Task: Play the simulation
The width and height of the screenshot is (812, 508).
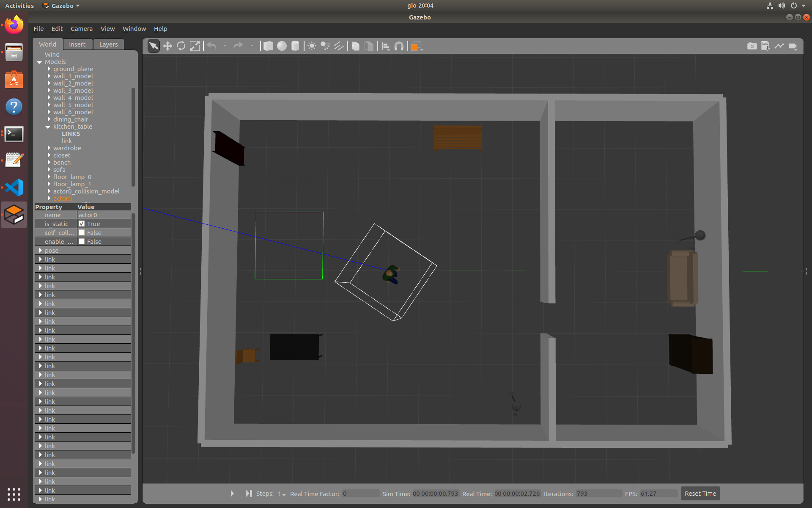Action: [x=232, y=494]
